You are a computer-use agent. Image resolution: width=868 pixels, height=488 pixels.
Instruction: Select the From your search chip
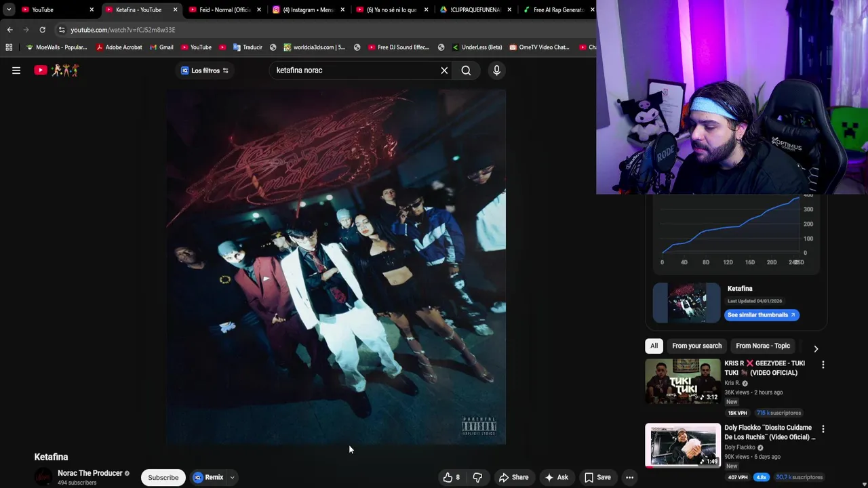696,346
